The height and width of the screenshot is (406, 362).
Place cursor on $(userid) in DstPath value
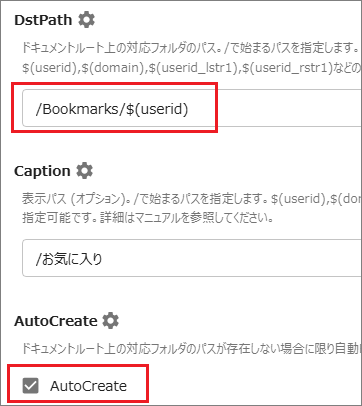[157, 109]
